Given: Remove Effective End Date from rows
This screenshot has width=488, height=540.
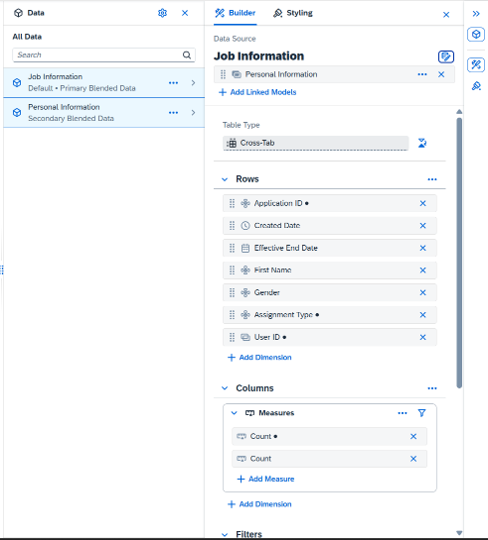Looking at the screenshot, I should [x=423, y=248].
